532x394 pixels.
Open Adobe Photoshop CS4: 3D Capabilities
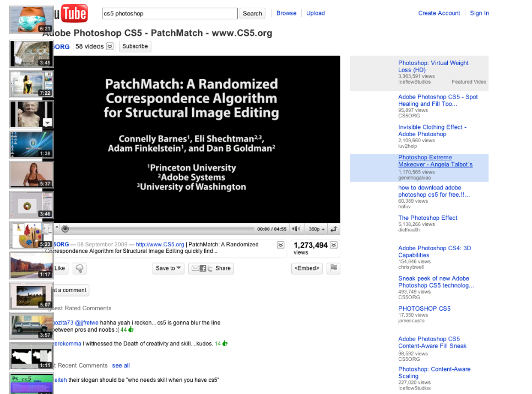pyautogui.click(x=435, y=251)
